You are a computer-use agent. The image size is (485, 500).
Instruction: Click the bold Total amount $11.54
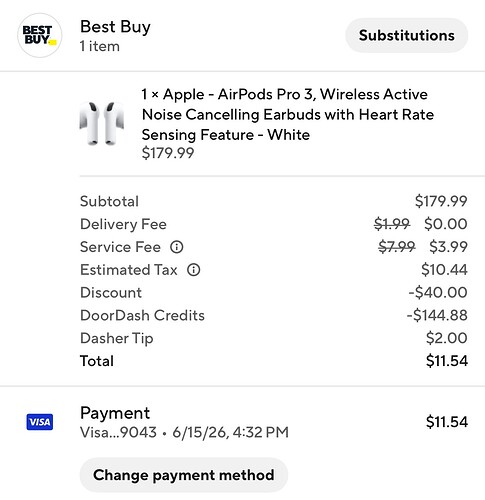(447, 361)
